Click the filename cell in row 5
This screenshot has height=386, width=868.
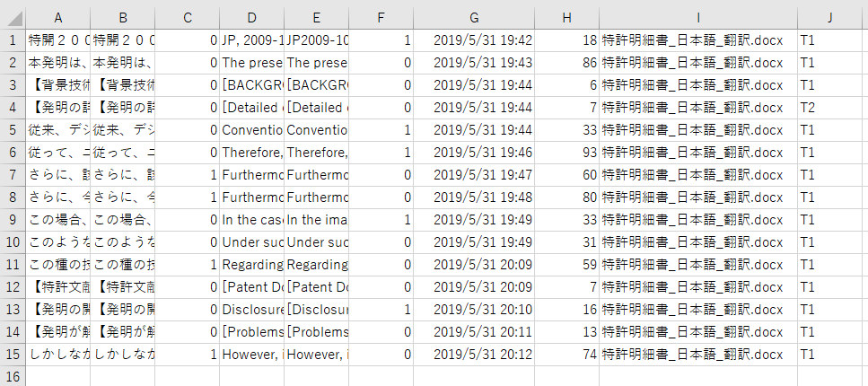tap(697, 130)
